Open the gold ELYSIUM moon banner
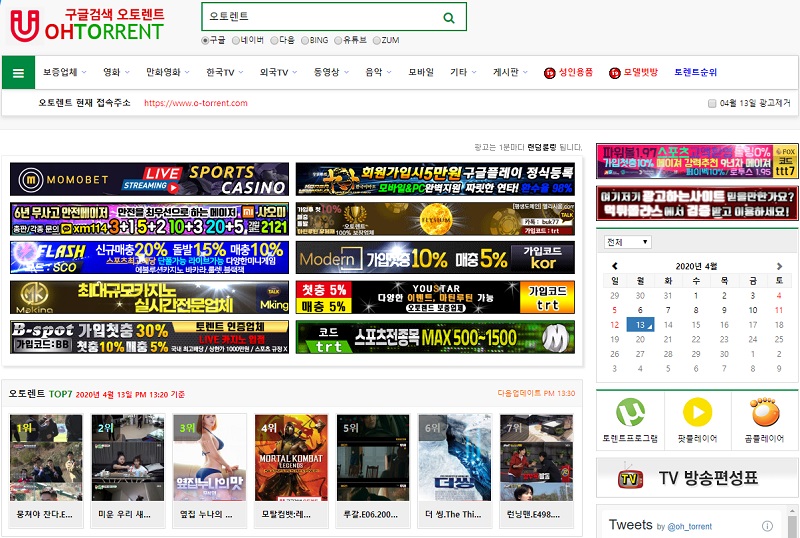800x538 pixels. 435,218
